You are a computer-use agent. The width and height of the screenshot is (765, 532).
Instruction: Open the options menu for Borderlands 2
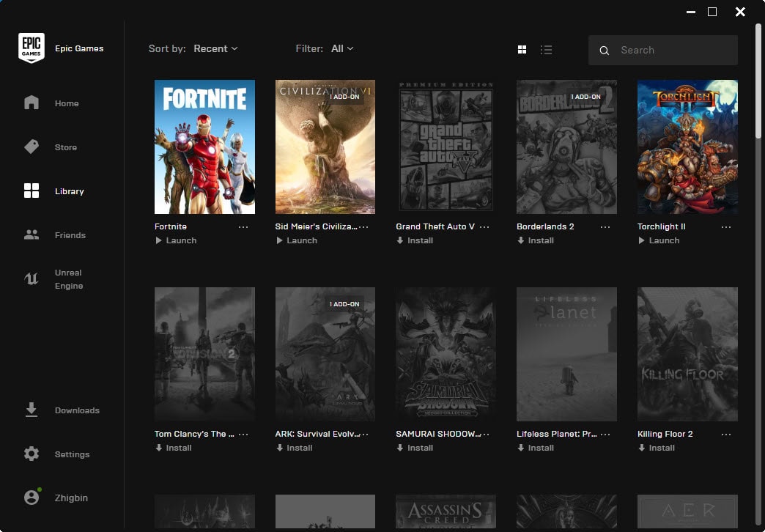(605, 227)
